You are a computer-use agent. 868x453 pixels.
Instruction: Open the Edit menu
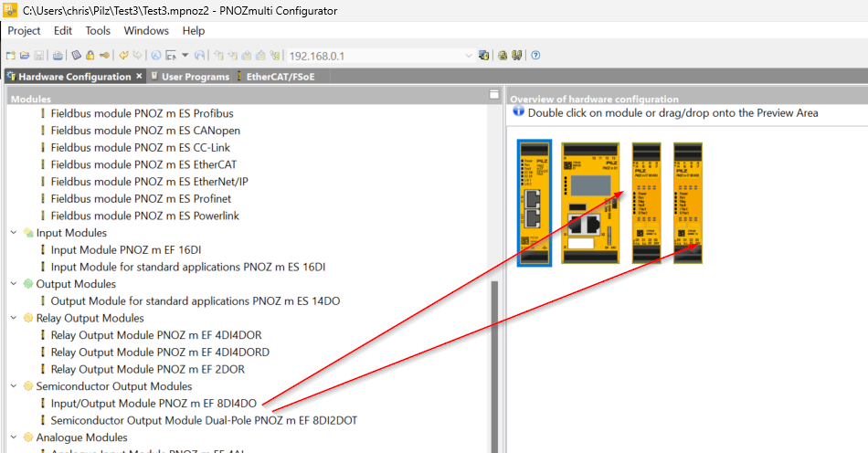pos(62,30)
